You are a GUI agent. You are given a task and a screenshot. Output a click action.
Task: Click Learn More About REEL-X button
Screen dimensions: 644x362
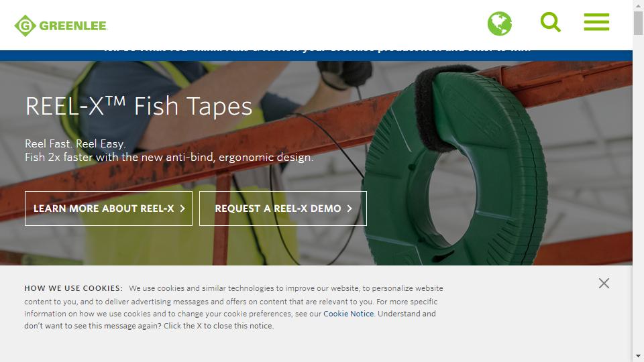point(109,208)
